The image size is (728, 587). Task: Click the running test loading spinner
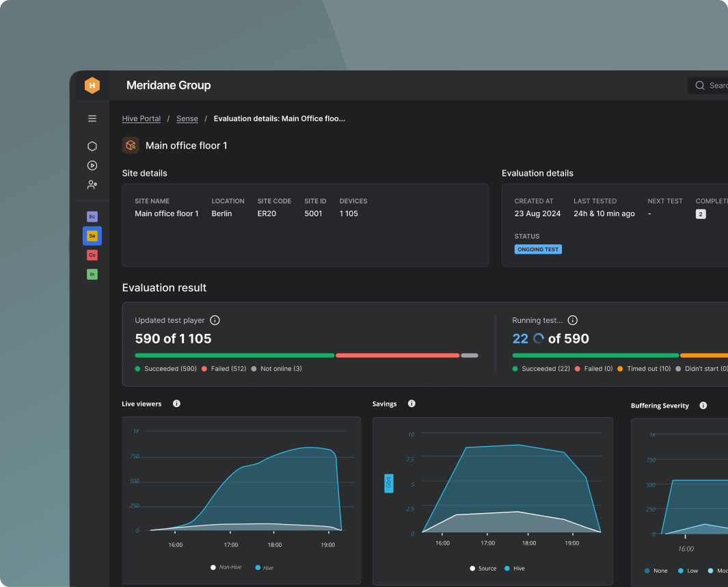pos(538,339)
